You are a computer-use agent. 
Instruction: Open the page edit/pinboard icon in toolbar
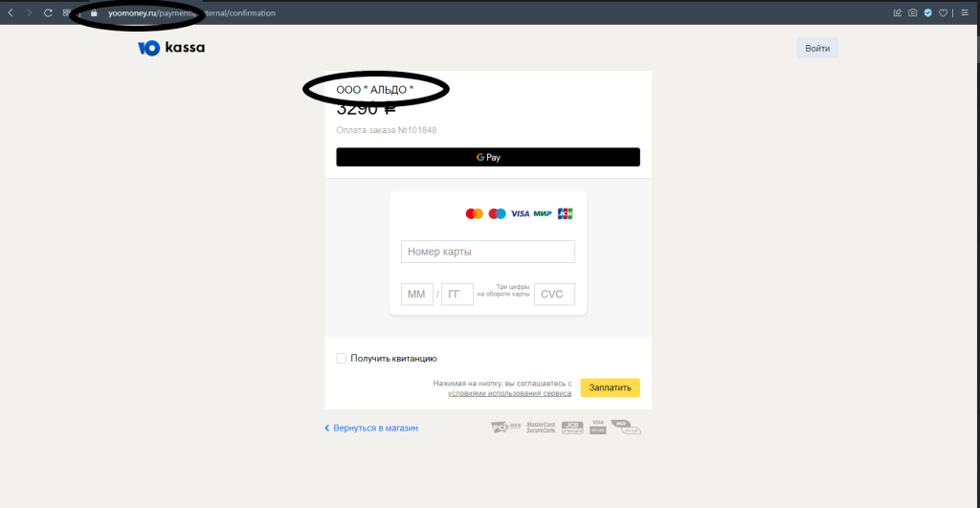[898, 12]
